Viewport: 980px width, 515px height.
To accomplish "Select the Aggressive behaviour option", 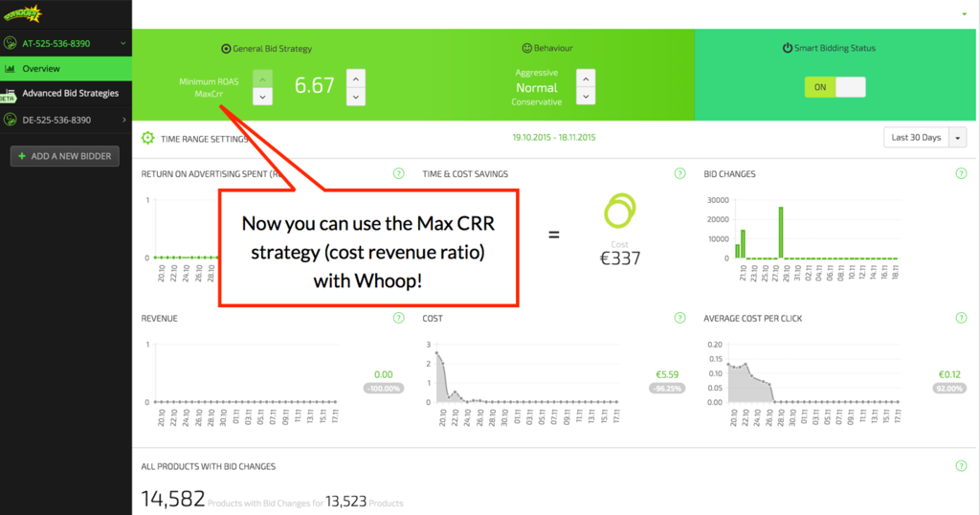I will pyautogui.click(x=536, y=73).
